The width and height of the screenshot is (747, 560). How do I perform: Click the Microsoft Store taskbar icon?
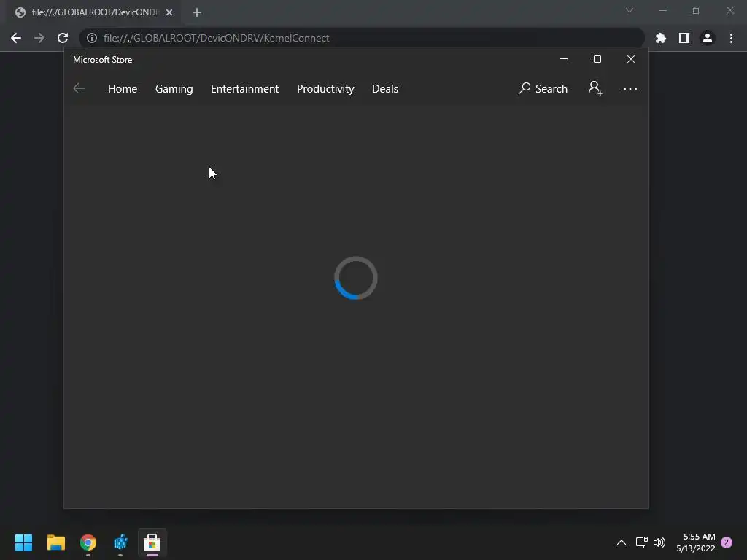tap(152, 542)
